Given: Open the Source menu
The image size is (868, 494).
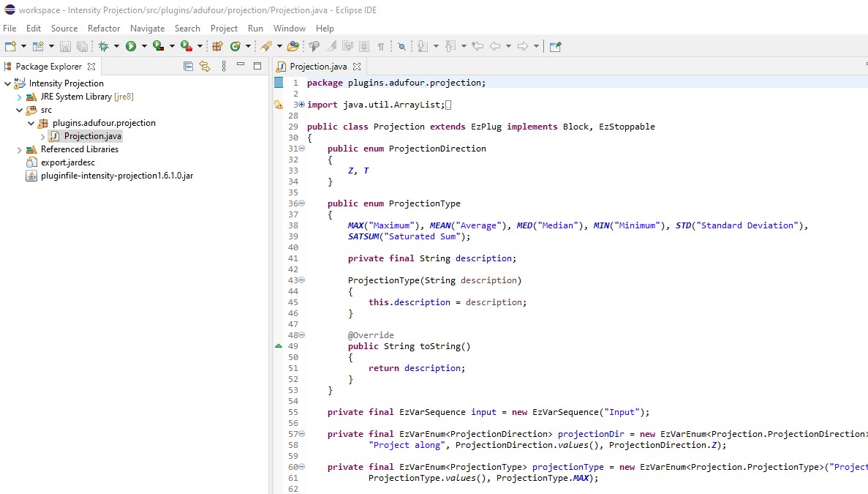Looking at the screenshot, I should (64, 28).
